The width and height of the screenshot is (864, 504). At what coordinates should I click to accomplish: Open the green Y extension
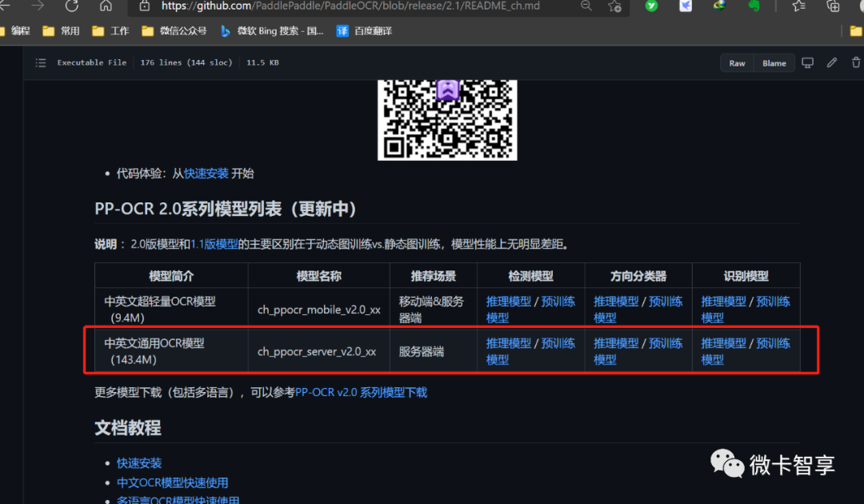(x=651, y=6)
